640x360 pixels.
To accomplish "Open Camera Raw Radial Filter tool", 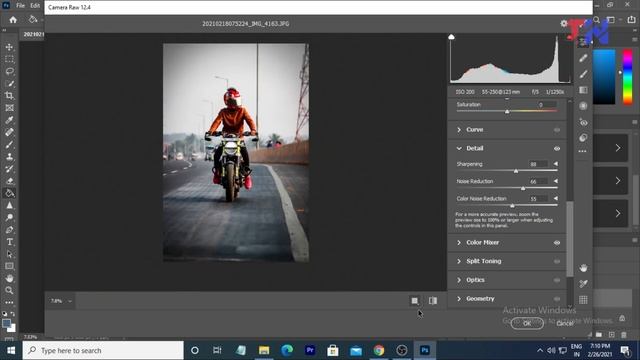I will click(583, 106).
